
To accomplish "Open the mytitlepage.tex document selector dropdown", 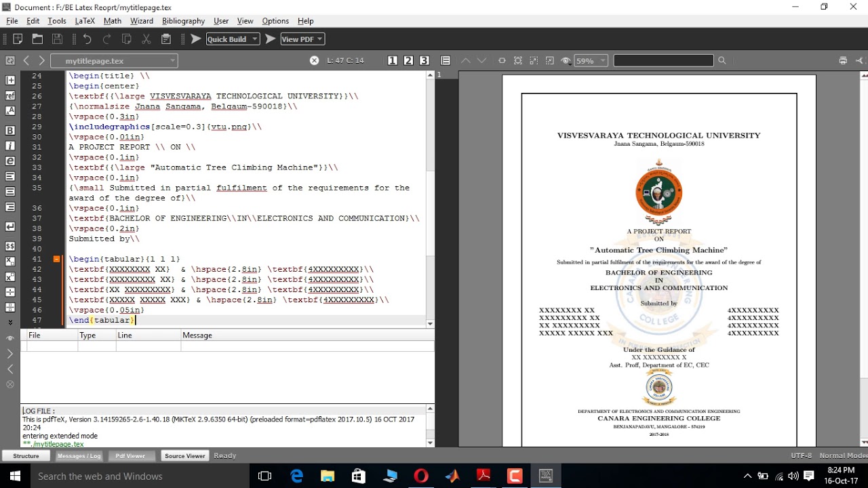I will (x=114, y=61).
